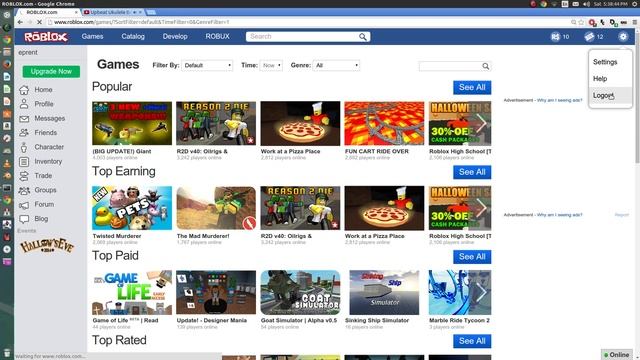The image size is (640, 360).
Task: Select Catalog in the top navigation
Action: pyautogui.click(x=133, y=36)
